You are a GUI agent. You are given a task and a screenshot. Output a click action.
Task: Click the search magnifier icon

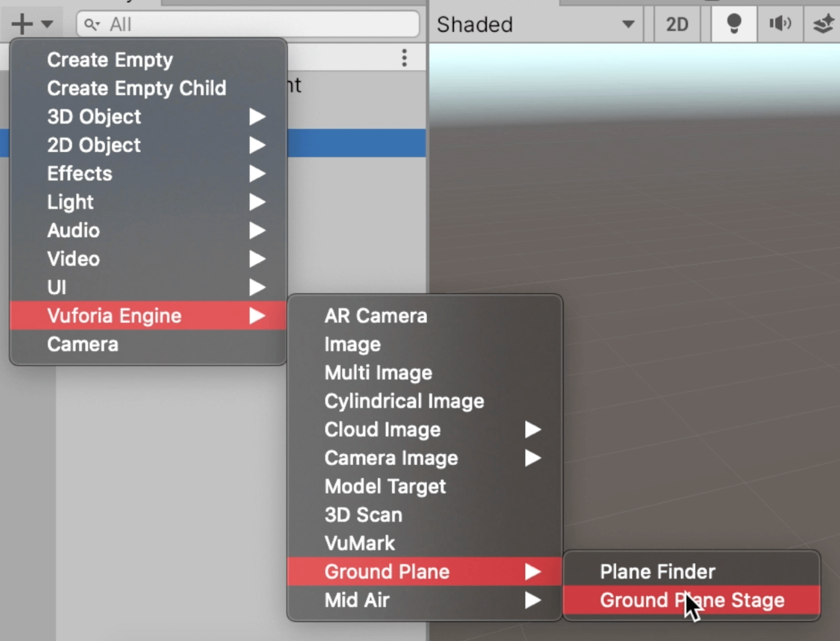[x=92, y=25]
